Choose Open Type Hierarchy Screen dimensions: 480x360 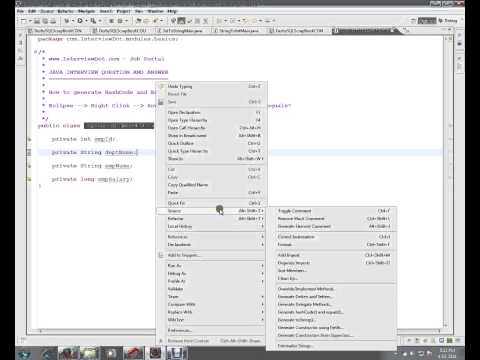point(211,120)
